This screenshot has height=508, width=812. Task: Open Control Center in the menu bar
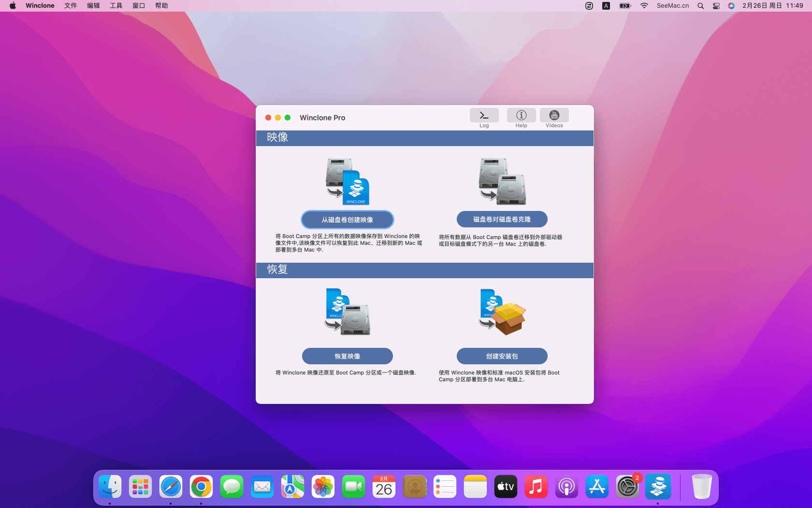tap(716, 6)
